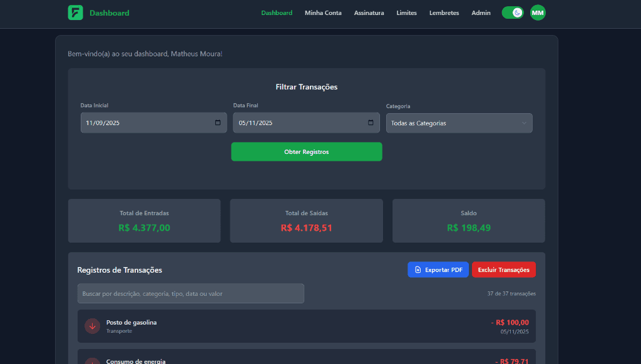Image resolution: width=641 pixels, height=364 pixels.
Task: Navigate to the Minha Conta tab
Action: pos(323,13)
